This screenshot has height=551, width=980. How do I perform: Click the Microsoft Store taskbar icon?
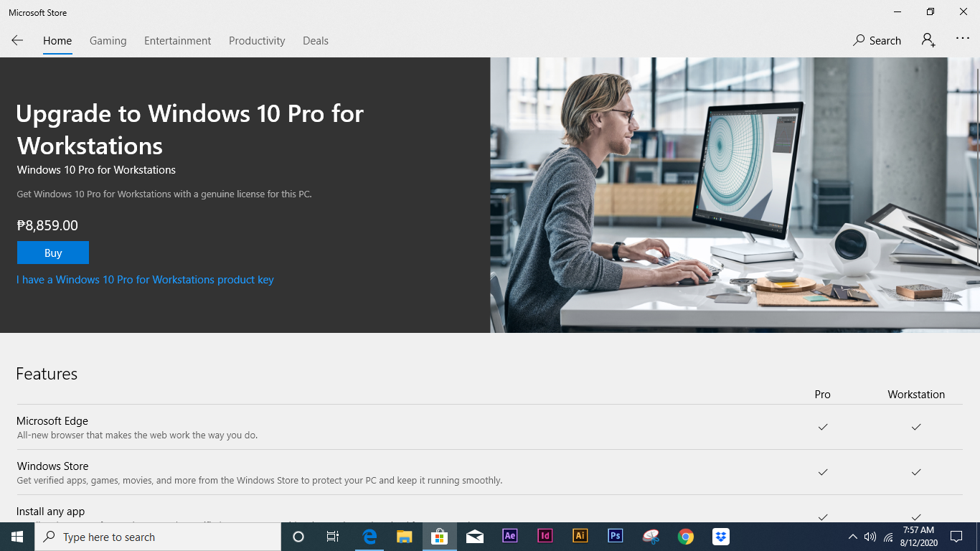pyautogui.click(x=439, y=537)
